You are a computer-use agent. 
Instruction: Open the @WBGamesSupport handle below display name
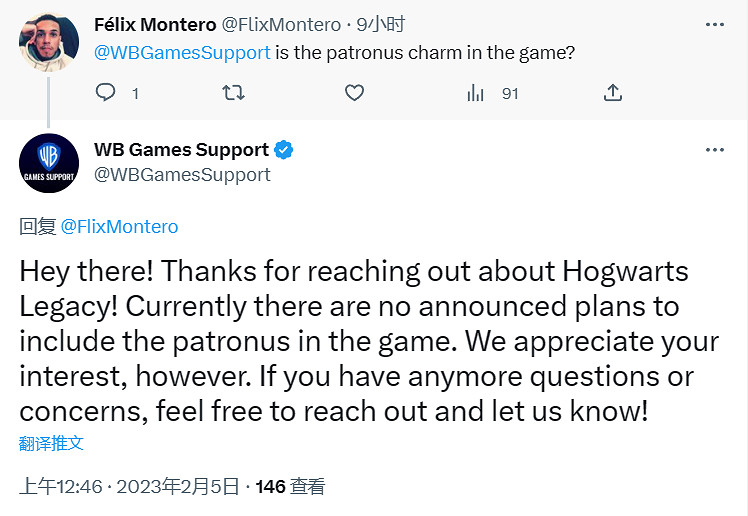click(x=182, y=174)
